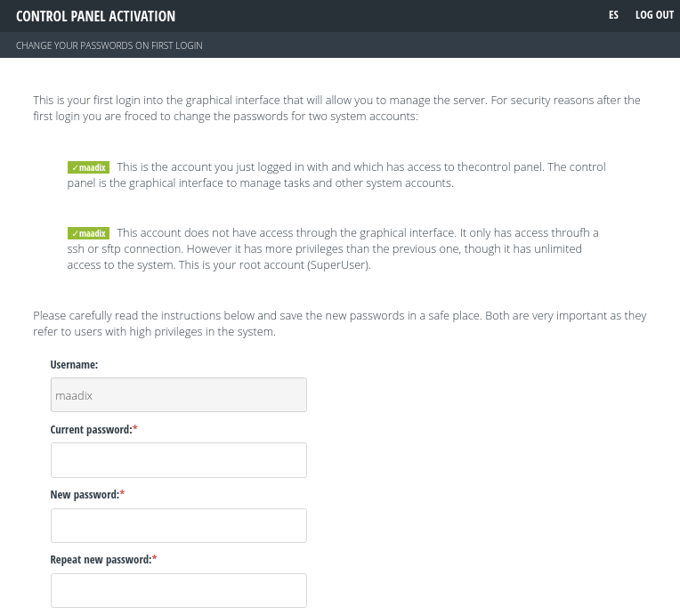
Task: Click the red asterisk beside Repeat new password
Action: pos(154,559)
